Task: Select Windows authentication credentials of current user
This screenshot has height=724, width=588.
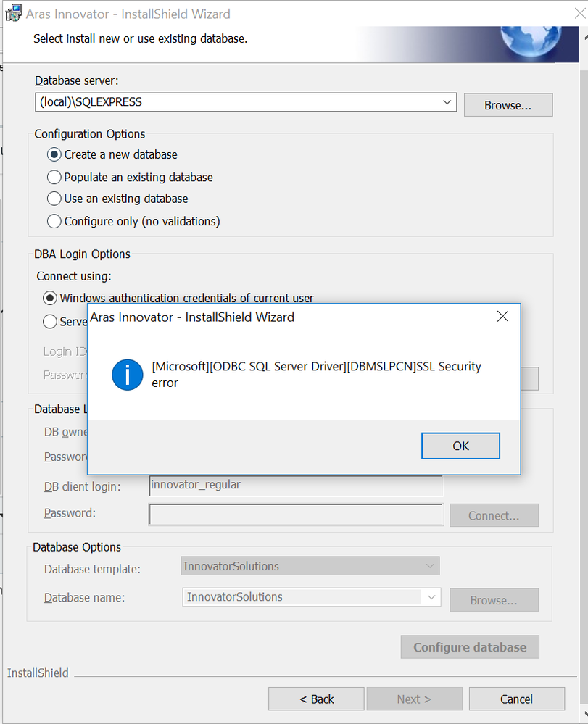Action: click(50, 298)
